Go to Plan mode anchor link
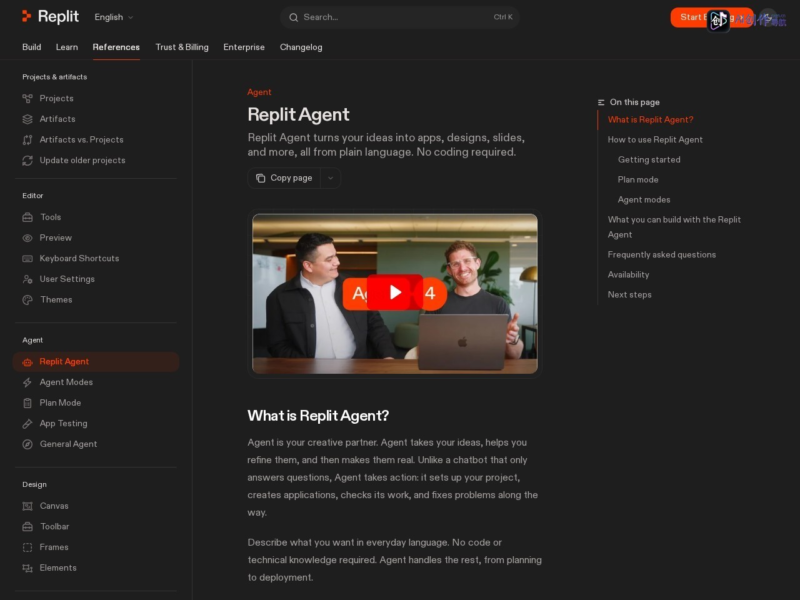Screen dimensions: 800x600 (x=638, y=180)
